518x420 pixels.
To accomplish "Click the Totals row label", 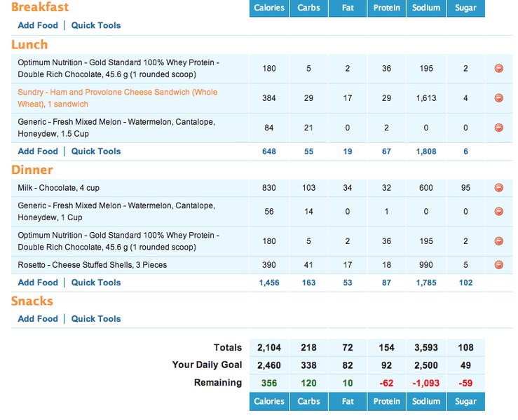I will tap(228, 348).
